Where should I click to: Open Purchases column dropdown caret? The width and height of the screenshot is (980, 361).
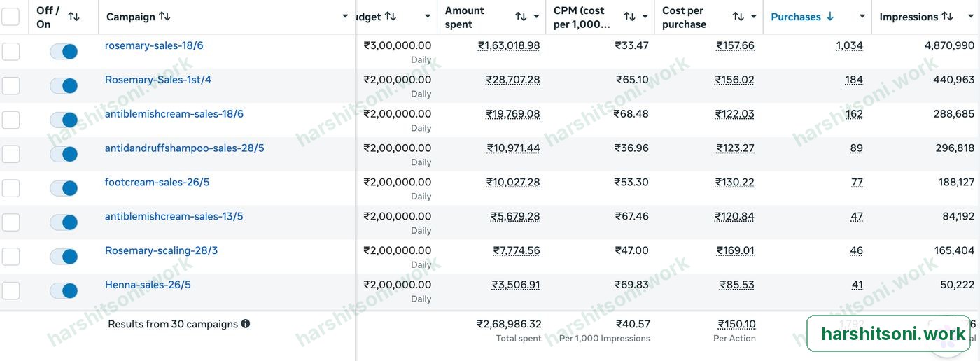pyautogui.click(x=862, y=17)
